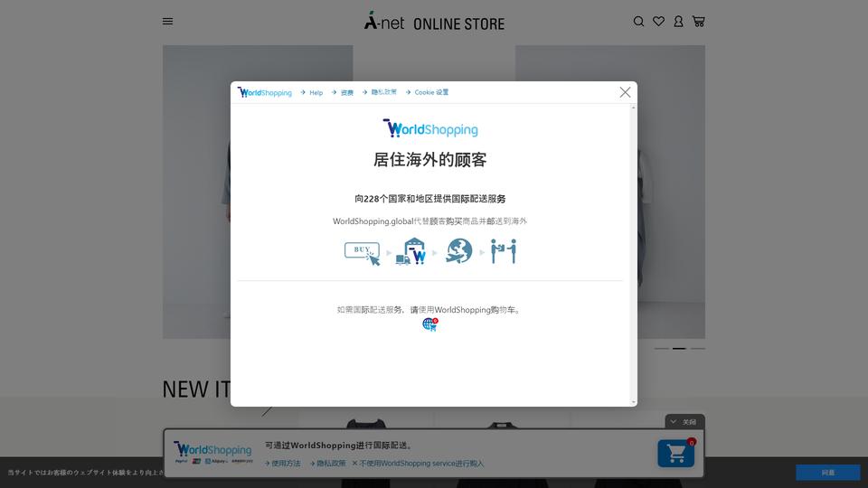Open 使用方法 link in bottom banner
Screen dimensions: 868x488
coord(282,464)
